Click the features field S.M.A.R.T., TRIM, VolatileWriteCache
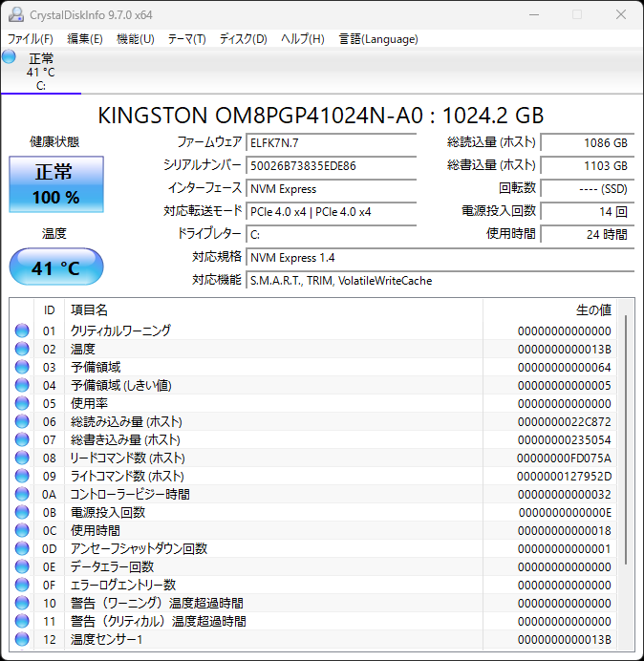This screenshot has height=661, width=644. point(440,280)
